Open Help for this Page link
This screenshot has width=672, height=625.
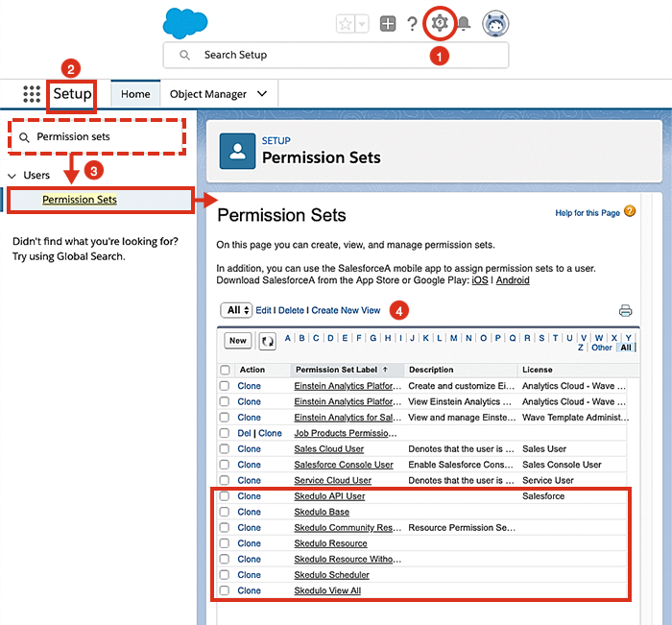[x=588, y=212]
